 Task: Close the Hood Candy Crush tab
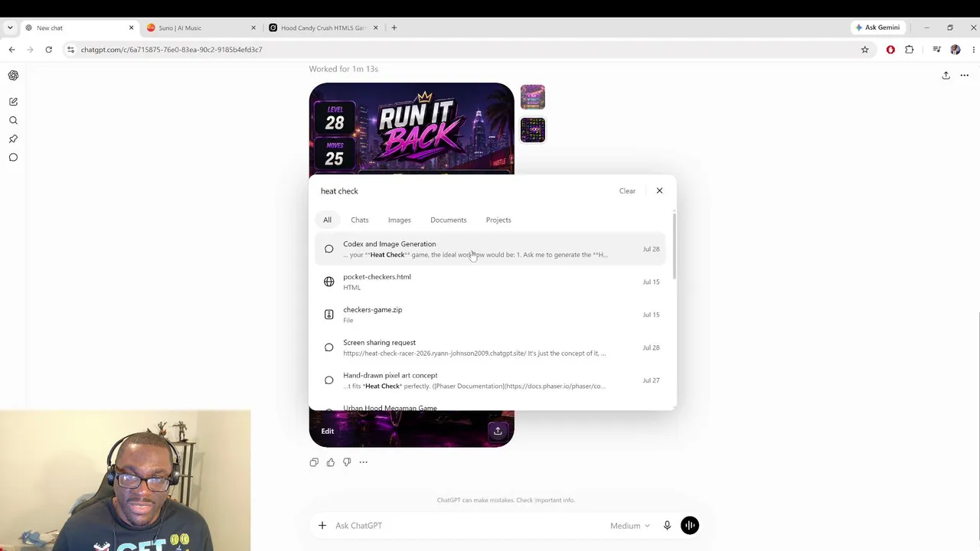(375, 28)
